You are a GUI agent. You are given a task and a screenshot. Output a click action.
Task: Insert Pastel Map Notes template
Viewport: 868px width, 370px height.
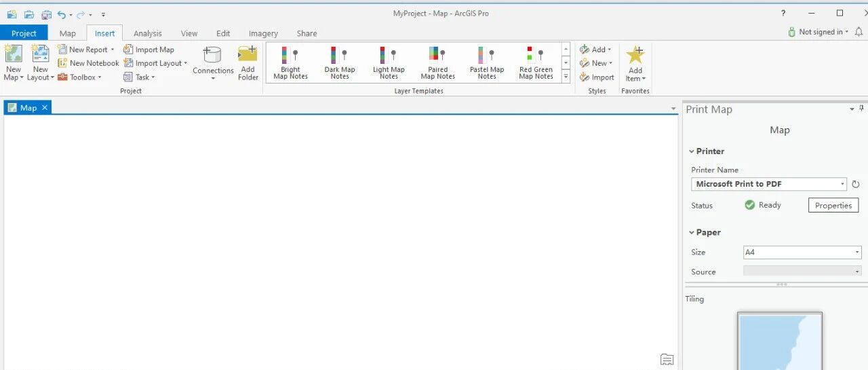click(487, 63)
